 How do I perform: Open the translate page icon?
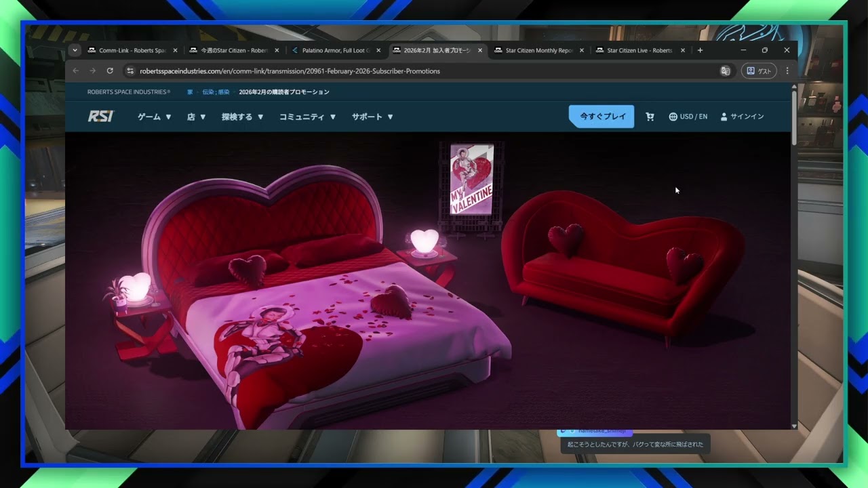(x=726, y=70)
